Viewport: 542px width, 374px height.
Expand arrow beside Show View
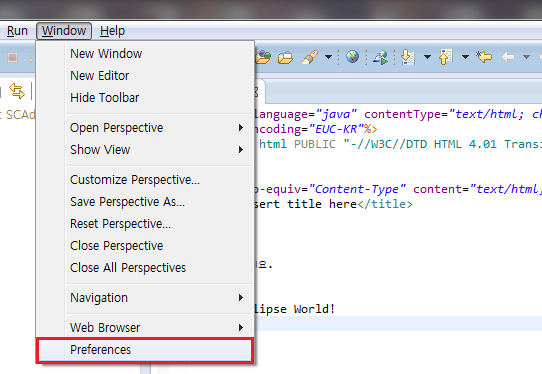coord(241,150)
